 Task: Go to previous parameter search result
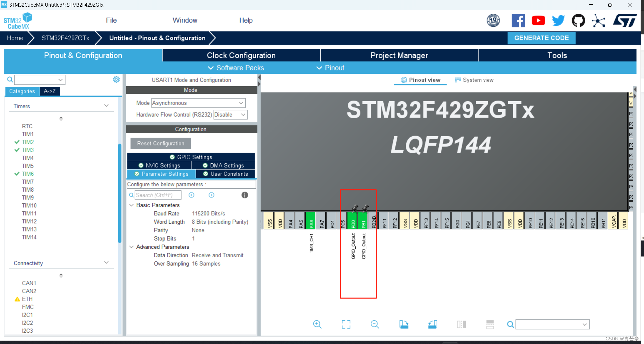coord(192,195)
